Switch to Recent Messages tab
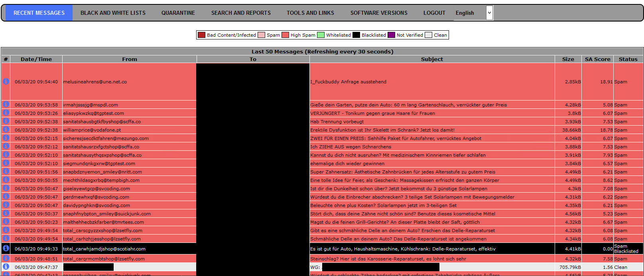This screenshot has height=276, width=644. pyautogui.click(x=39, y=13)
